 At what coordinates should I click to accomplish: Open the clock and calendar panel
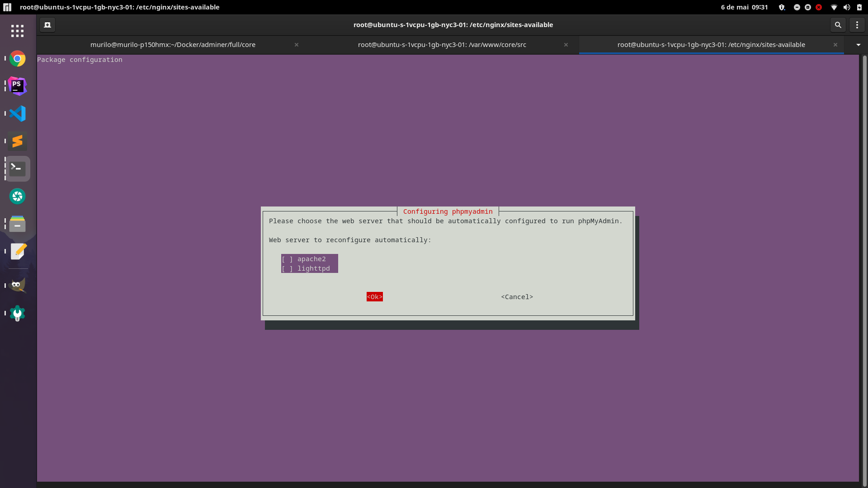point(744,7)
